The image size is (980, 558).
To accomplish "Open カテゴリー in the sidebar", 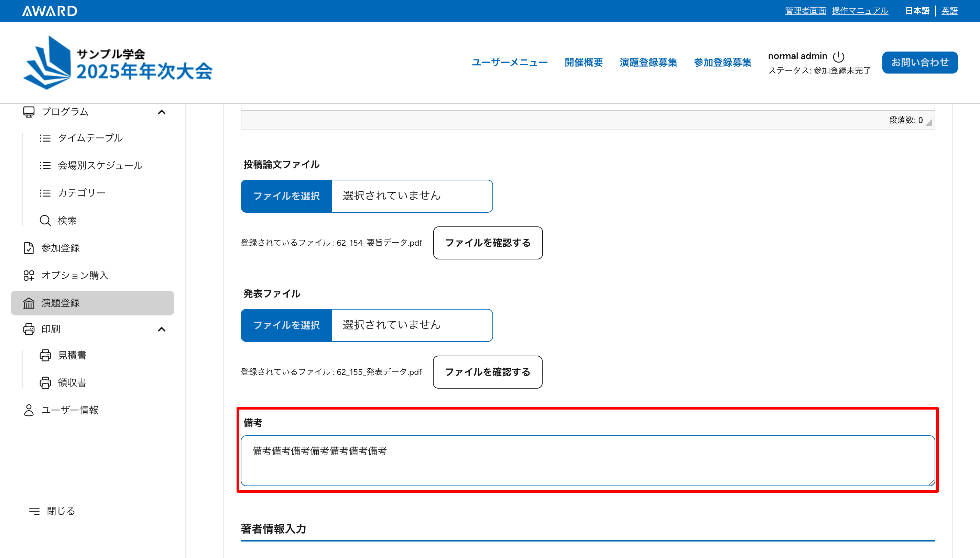I will coord(82,193).
